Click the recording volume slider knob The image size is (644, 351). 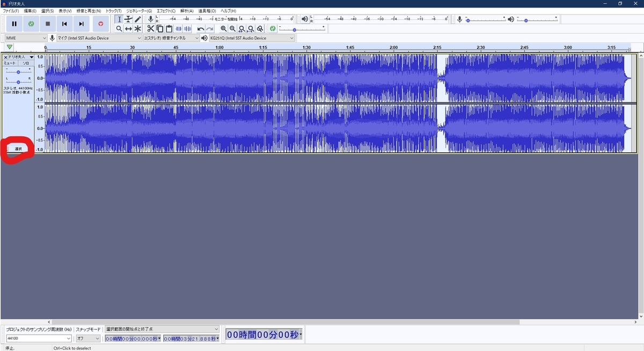[x=468, y=20]
